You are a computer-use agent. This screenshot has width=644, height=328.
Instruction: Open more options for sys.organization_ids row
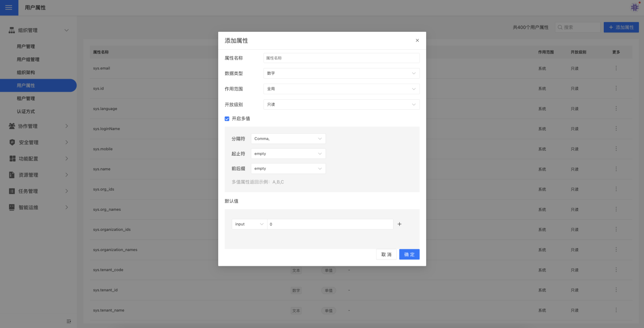click(x=616, y=230)
